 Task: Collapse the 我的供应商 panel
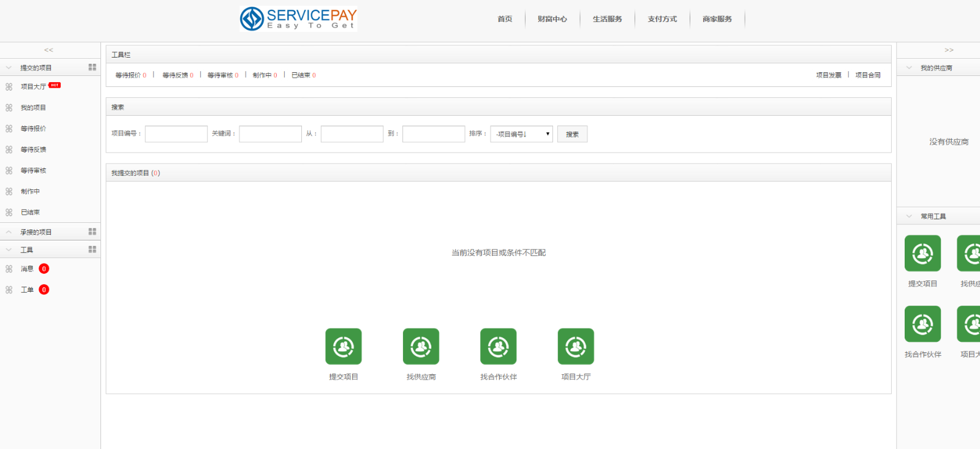pos(909,68)
